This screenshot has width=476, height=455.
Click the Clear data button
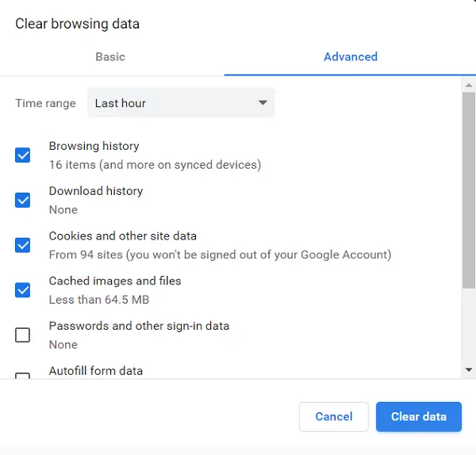click(419, 416)
